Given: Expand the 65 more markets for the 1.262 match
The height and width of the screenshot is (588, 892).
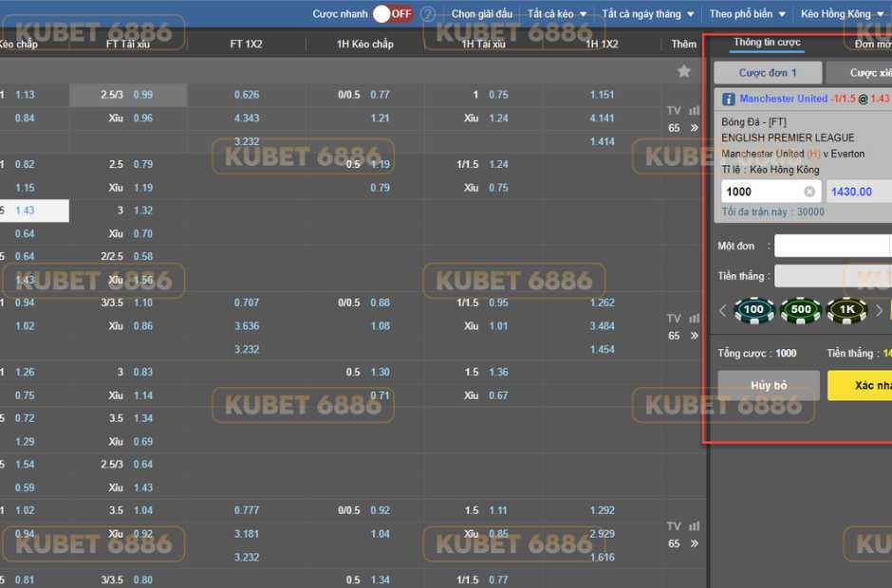Looking at the screenshot, I should click(x=683, y=336).
